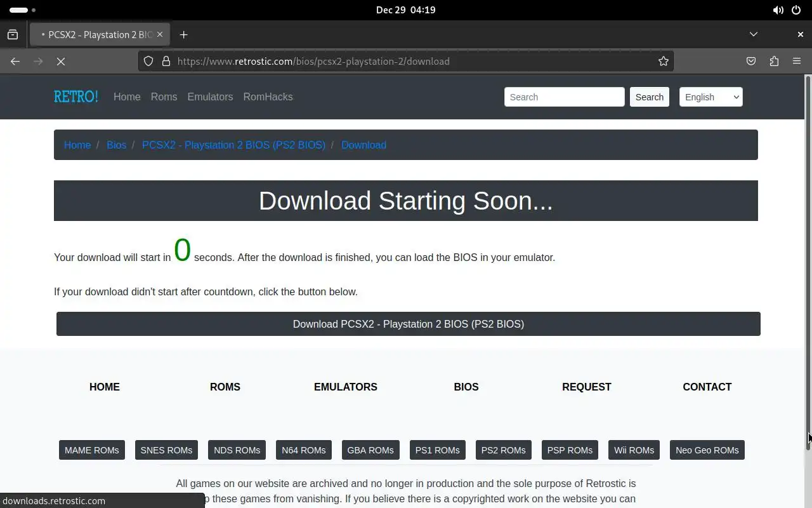The width and height of the screenshot is (812, 508).
Task: Open the list all tabs chevron
Action: tap(754, 34)
